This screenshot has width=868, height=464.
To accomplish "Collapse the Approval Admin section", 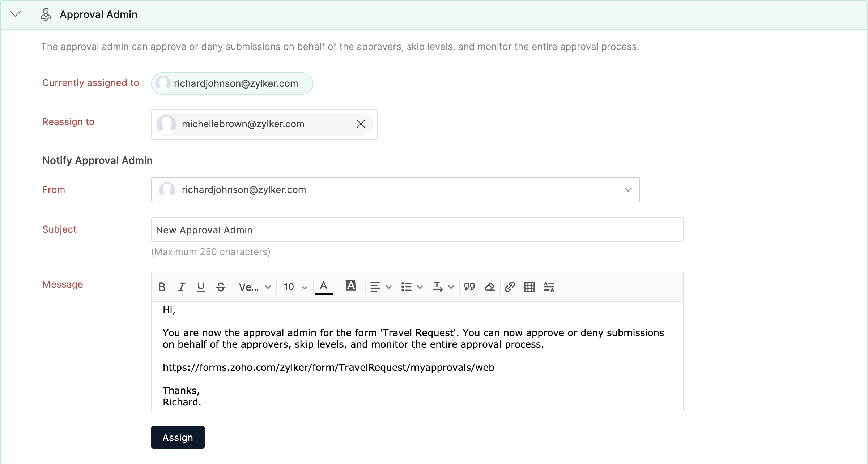I will point(15,14).
